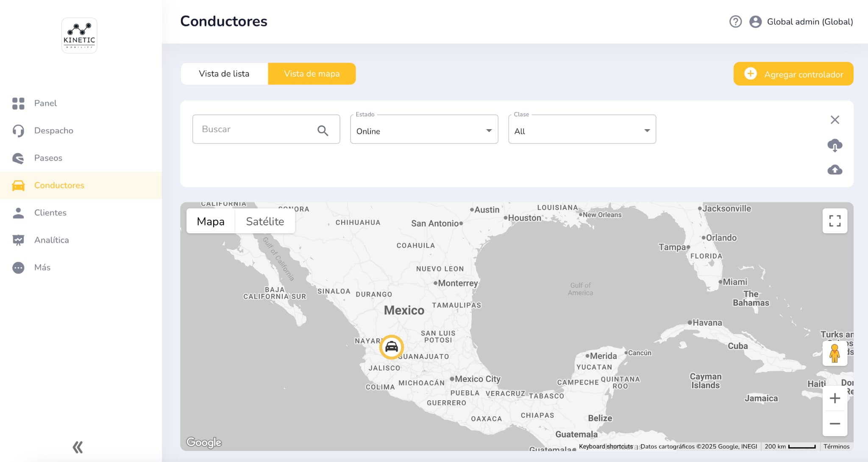Open the Términos link on map
Image resolution: width=868 pixels, height=462 pixels.
[x=836, y=446]
